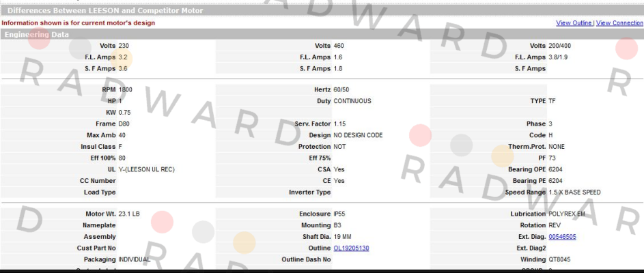This screenshot has height=273, width=644.
Task: Click F.L. Amps value 3.8/1.9
Action: (558, 57)
